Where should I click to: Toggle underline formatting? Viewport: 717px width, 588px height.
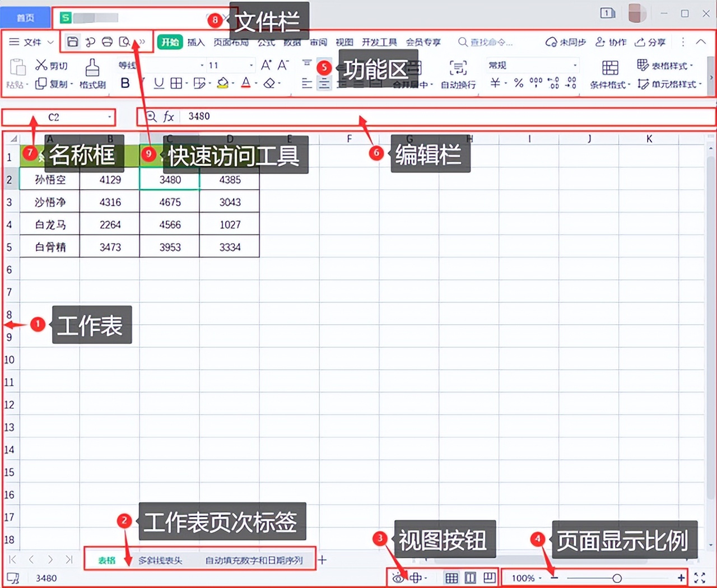(x=159, y=82)
